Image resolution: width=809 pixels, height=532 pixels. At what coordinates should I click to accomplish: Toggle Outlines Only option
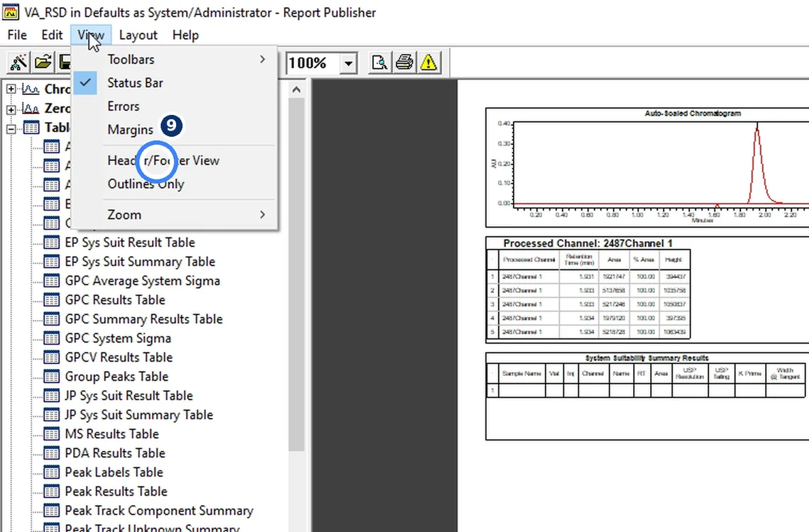click(x=174, y=184)
